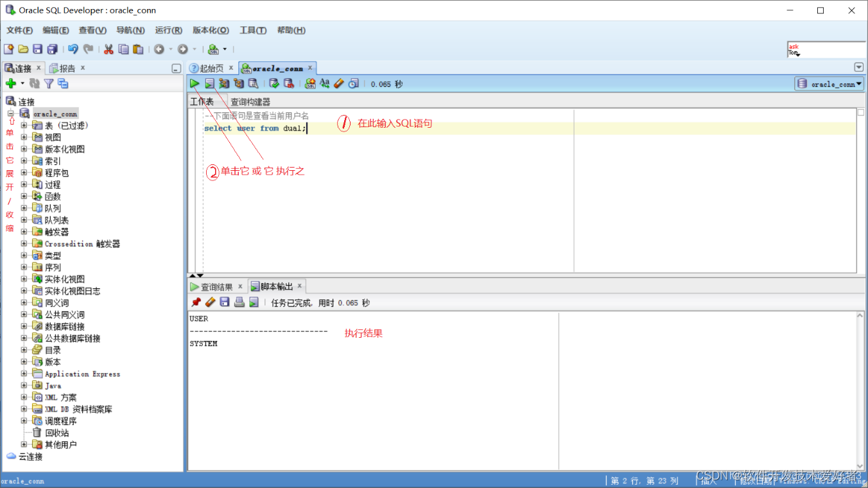Open the oracle_conn connection dropdown on the right
Screen dimensions: 868x488
pyautogui.click(x=829, y=83)
